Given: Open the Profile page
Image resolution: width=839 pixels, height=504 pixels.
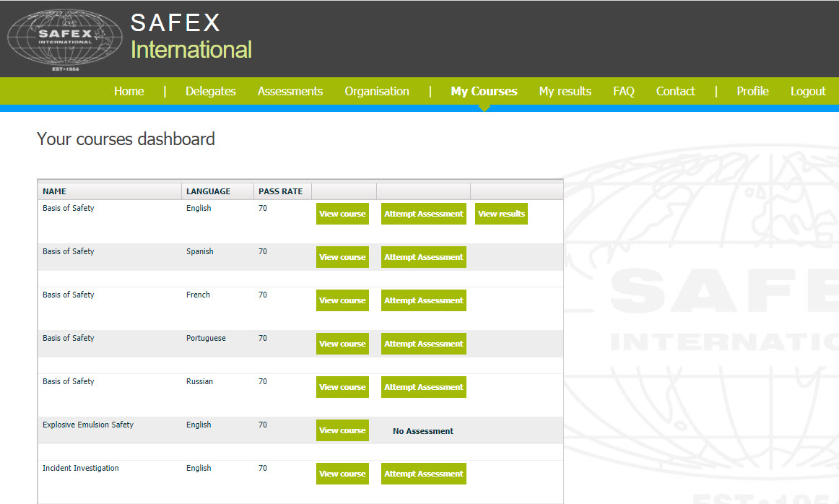Looking at the screenshot, I should click(752, 91).
